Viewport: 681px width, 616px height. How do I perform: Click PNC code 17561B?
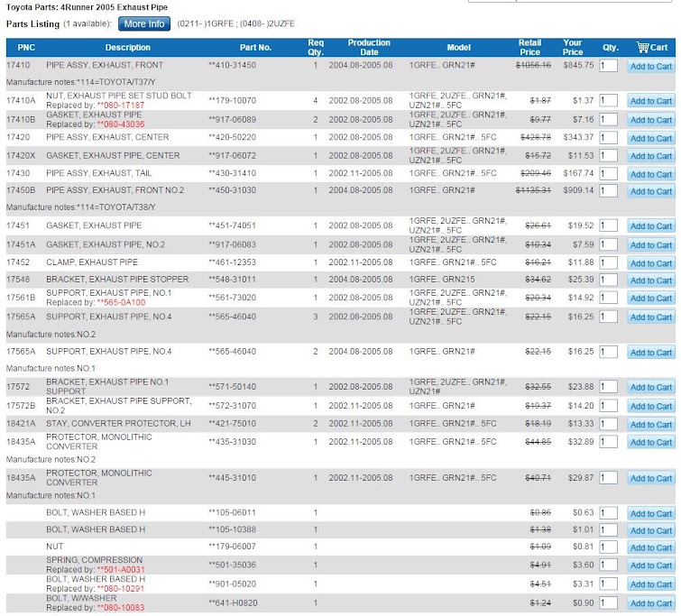click(x=21, y=298)
